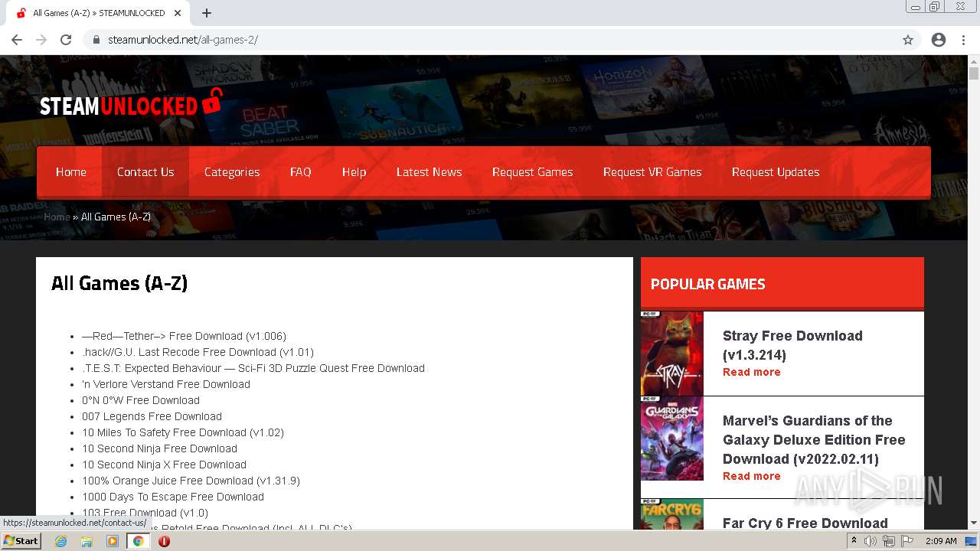The width and height of the screenshot is (980, 551).
Task: Click scrollbar down arrow
Action: coord(974,523)
